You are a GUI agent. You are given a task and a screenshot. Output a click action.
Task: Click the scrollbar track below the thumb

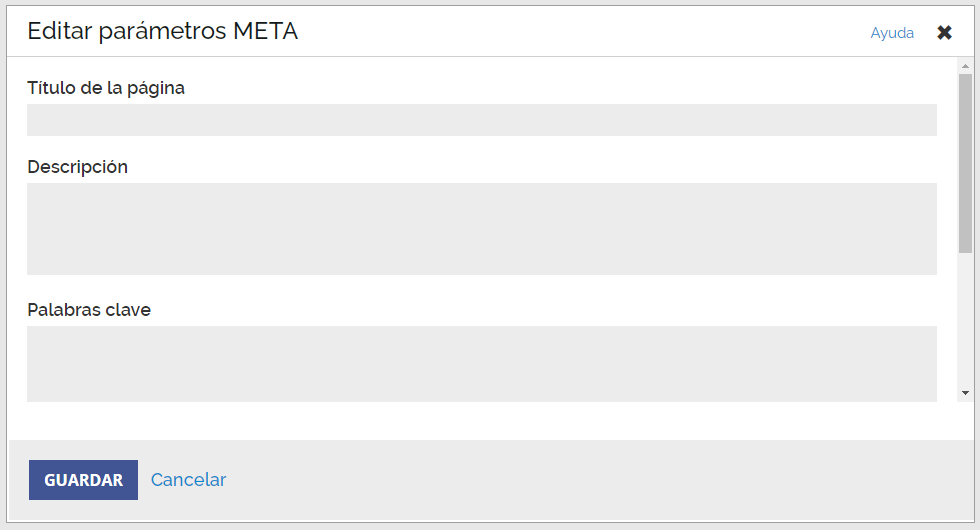[965, 320]
